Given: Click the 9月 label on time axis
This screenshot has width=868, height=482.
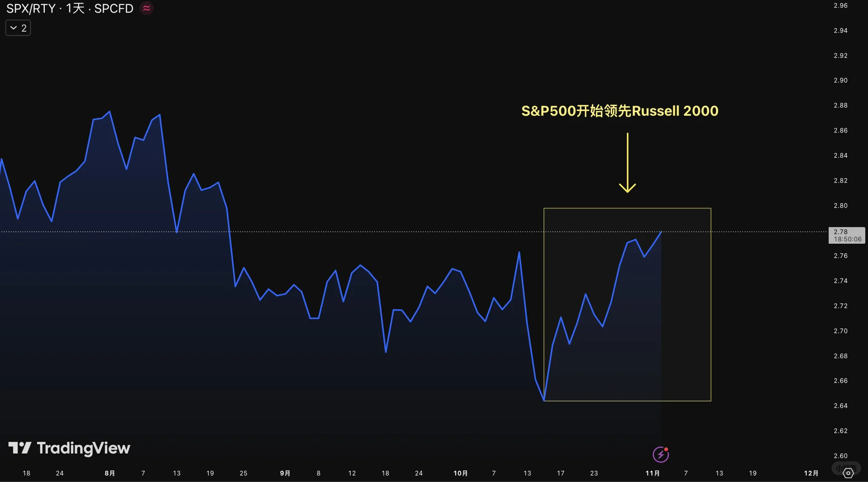Looking at the screenshot, I should 285,473.
